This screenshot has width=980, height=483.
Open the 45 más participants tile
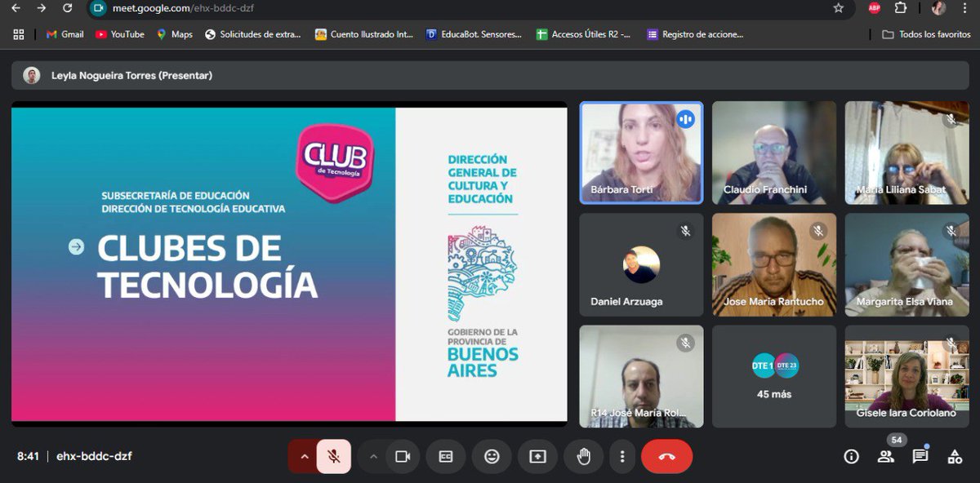click(x=774, y=376)
